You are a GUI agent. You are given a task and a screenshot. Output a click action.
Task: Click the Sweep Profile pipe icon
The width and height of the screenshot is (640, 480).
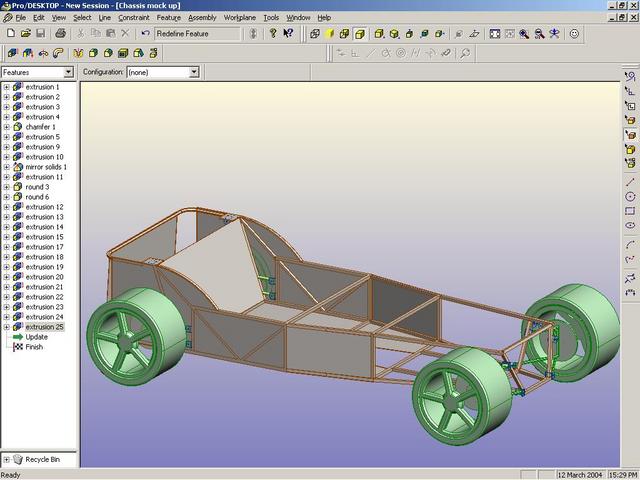(58, 53)
